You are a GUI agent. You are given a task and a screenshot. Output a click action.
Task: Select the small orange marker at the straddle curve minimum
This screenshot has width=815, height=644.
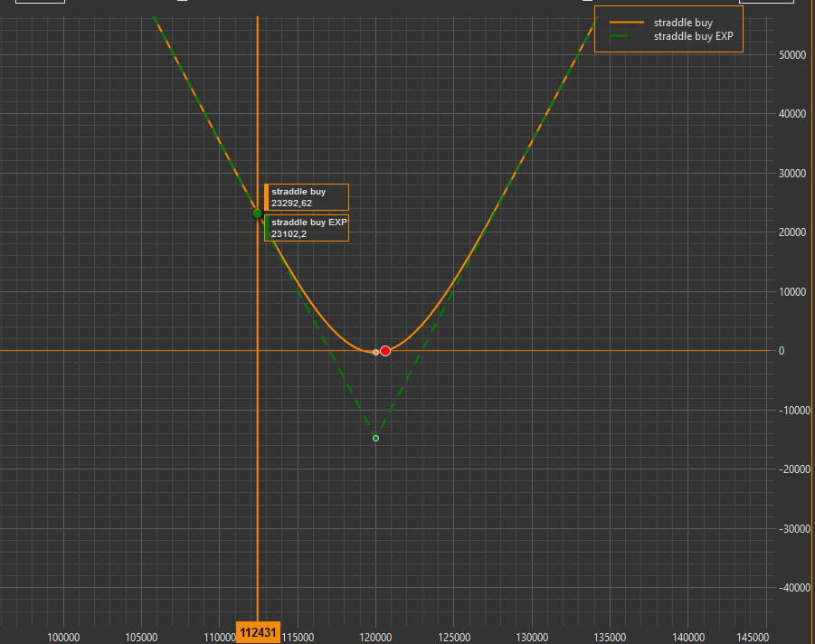pyautogui.click(x=375, y=353)
